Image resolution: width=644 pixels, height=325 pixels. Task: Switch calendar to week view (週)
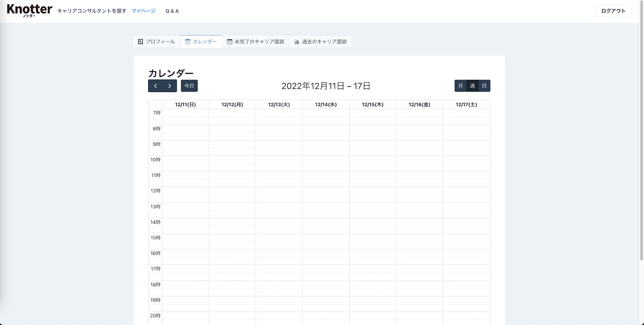[x=472, y=86]
